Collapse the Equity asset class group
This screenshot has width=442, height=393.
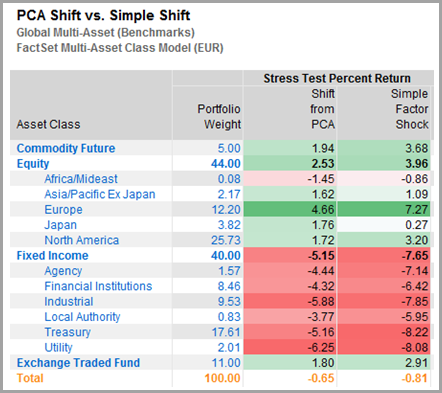click(33, 164)
